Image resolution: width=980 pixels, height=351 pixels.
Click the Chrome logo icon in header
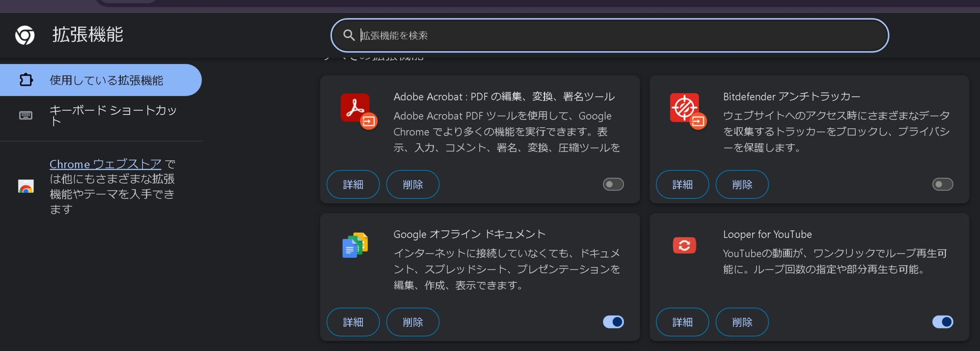pyautogui.click(x=25, y=35)
